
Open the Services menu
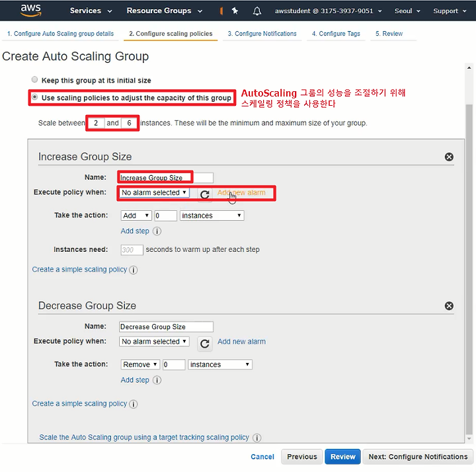[x=91, y=11]
